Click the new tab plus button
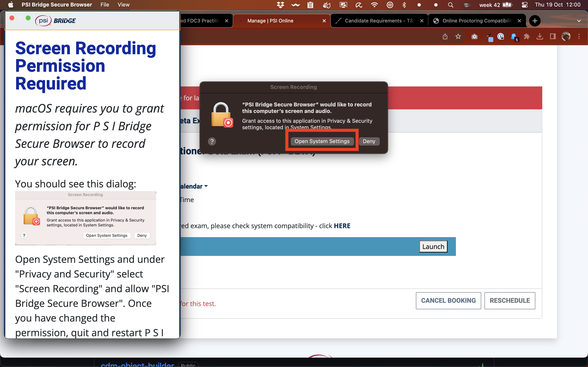 535,20
